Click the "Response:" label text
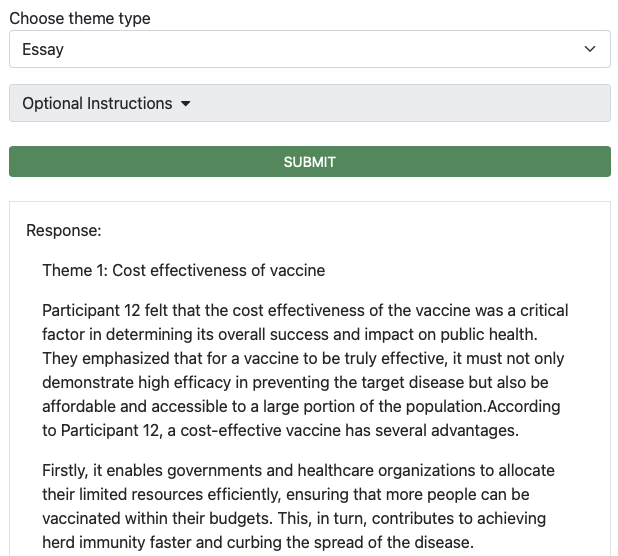 coord(64,230)
